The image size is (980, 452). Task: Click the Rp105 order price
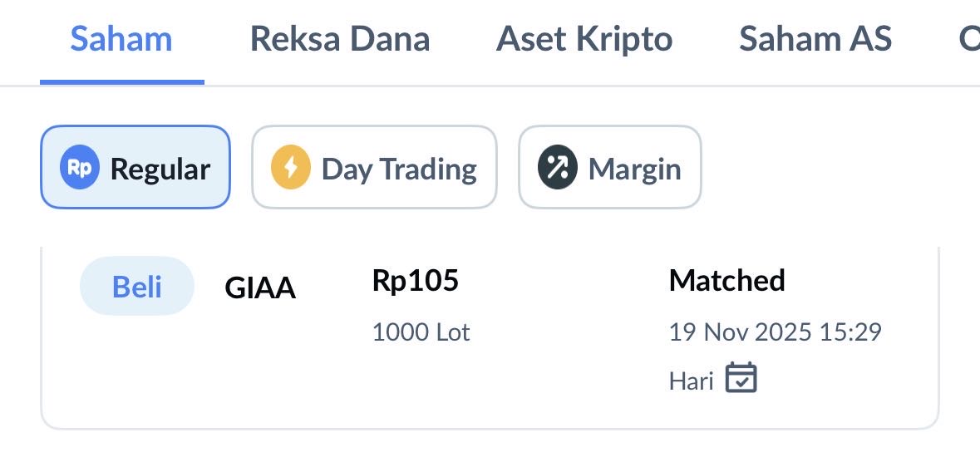pyautogui.click(x=415, y=281)
